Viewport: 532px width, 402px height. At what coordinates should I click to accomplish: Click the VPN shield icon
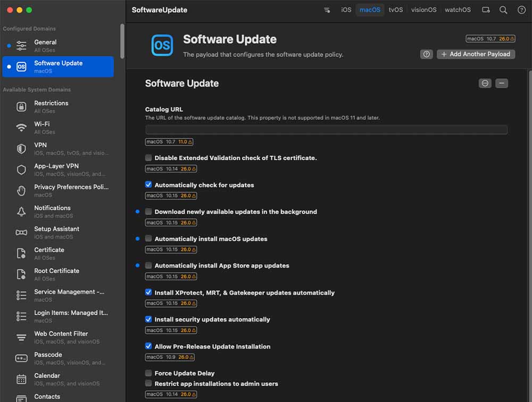(x=21, y=149)
